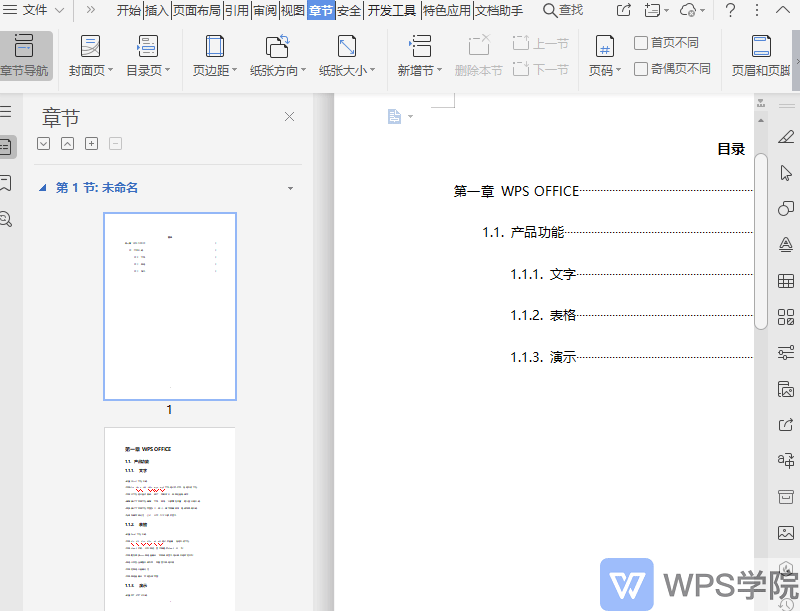Screen dimensions: 800x611
Task: Click the bookmark icon in left sidebar
Action: click(x=6, y=183)
